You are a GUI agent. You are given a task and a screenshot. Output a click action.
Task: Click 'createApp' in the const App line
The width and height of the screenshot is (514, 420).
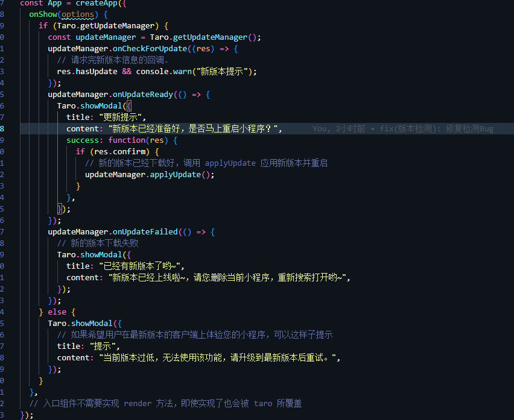pos(97,3)
